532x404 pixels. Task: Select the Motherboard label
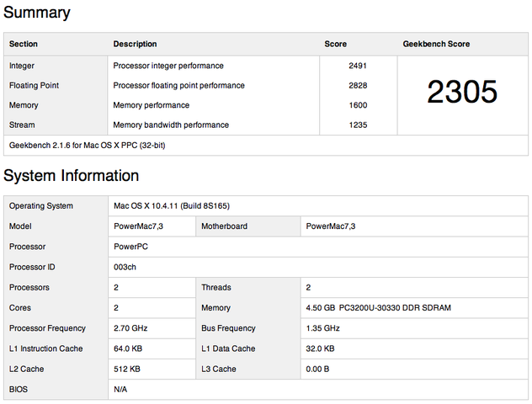click(x=224, y=226)
